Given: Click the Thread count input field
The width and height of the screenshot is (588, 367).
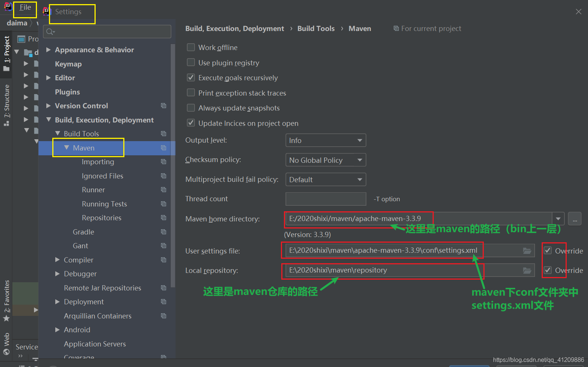Looking at the screenshot, I should [x=326, y=199].
